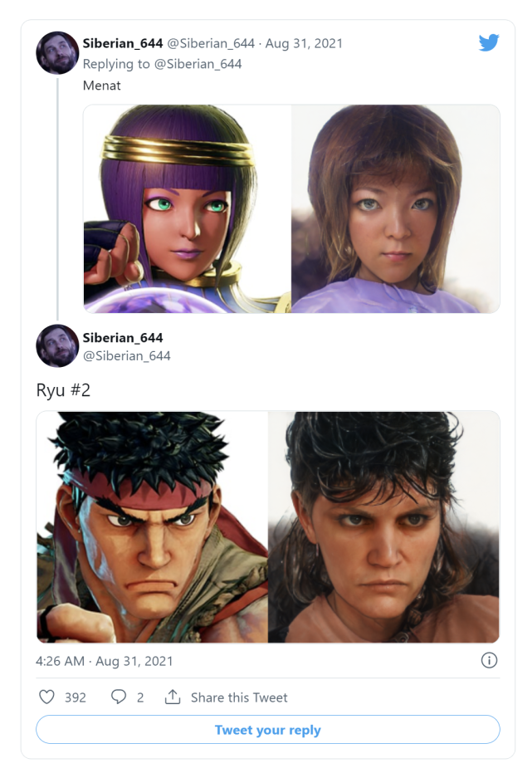Click the main tweet author name Siberian_644
The height and width of the screenshot is (773, 532).
123,338
